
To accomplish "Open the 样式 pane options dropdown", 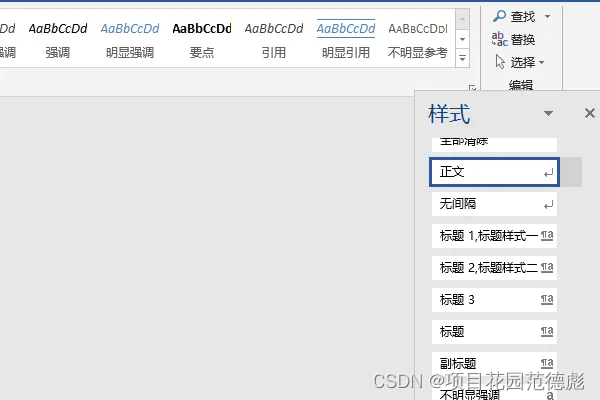I will [x=548, y=113].
